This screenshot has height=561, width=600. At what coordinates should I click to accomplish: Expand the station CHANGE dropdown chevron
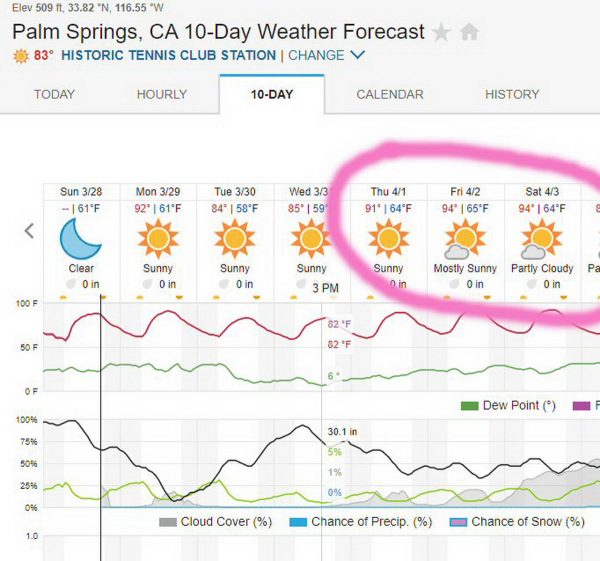[x=358, y=55]
